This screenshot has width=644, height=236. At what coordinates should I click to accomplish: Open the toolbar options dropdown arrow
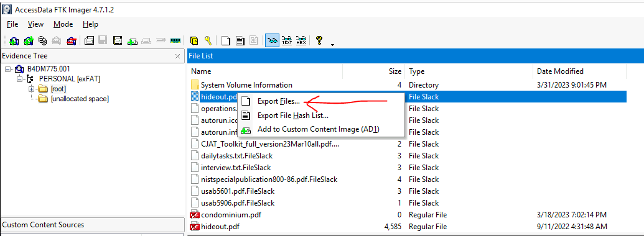pos(332,44)
